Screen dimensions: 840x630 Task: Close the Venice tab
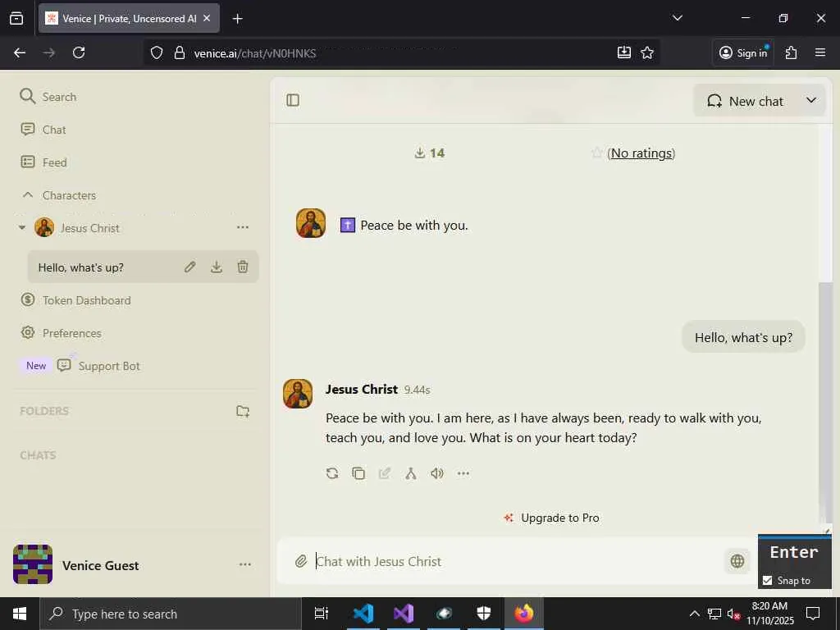click(207, 18)
